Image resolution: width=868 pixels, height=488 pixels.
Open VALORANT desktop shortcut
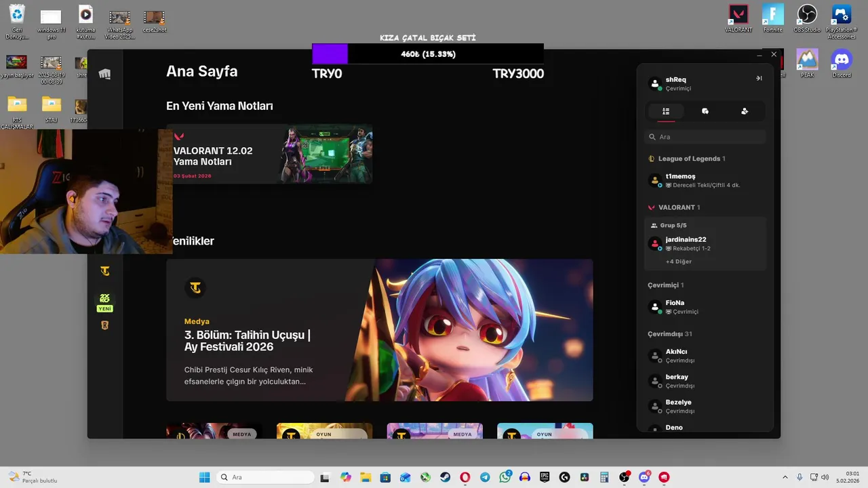[738, 19]
